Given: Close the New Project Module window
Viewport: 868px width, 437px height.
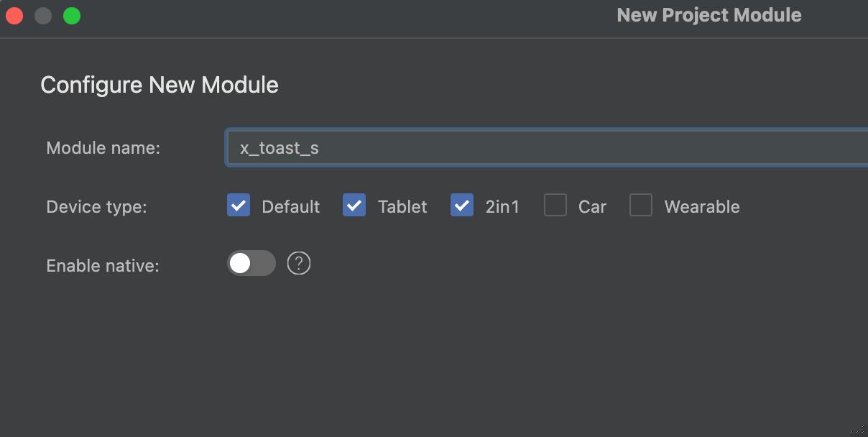Looking at the screenshot, I should coord(14,16).
